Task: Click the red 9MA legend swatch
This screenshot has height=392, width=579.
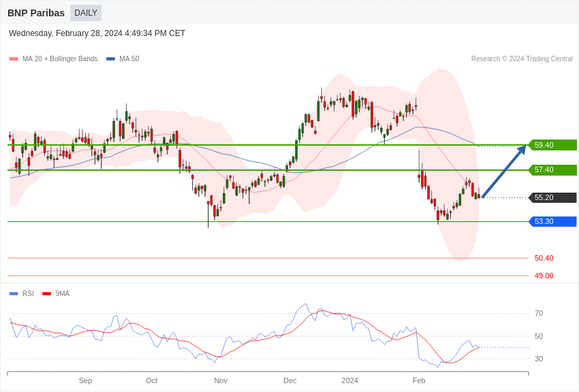Action: (x=46, y=294)
